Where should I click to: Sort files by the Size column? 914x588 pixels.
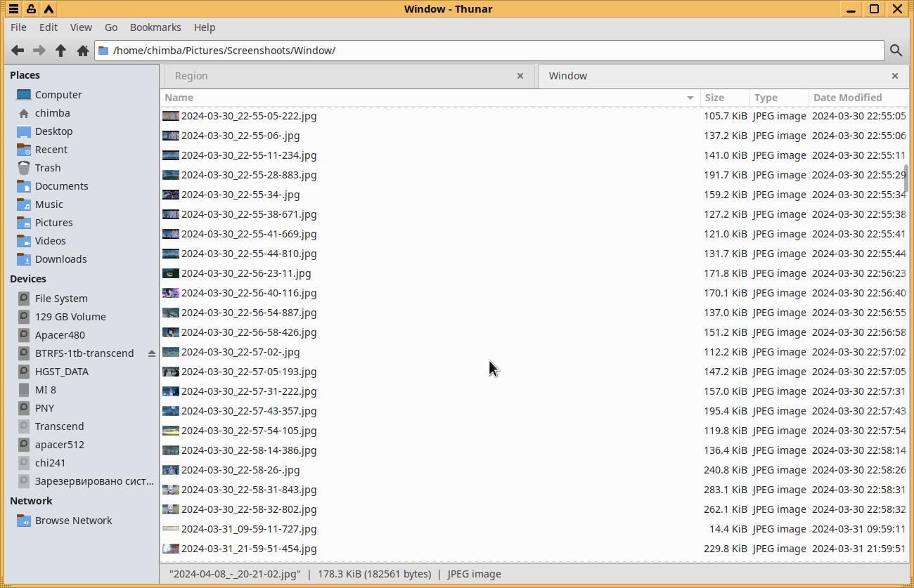pos(725,98)
